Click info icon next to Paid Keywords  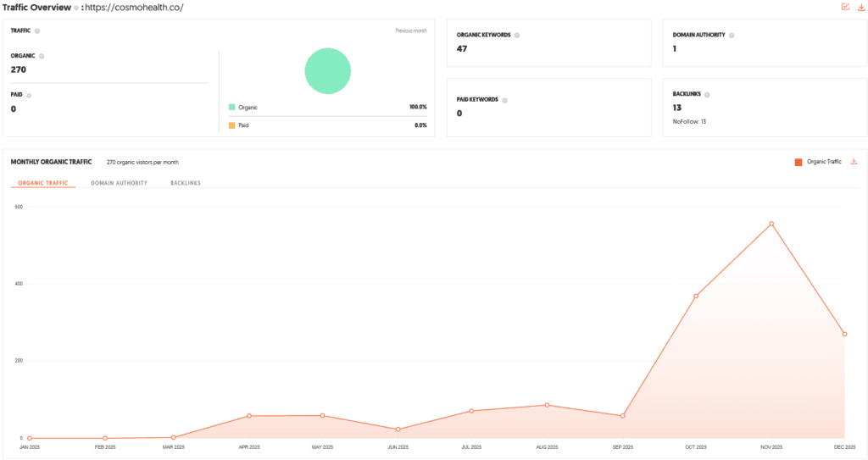click(x=504, y=100)
